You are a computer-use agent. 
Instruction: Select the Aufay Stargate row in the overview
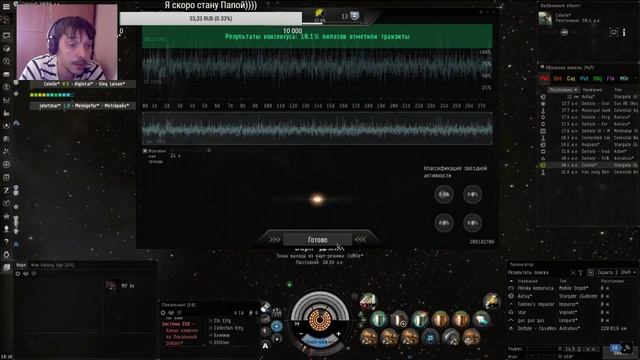[589, 97]
